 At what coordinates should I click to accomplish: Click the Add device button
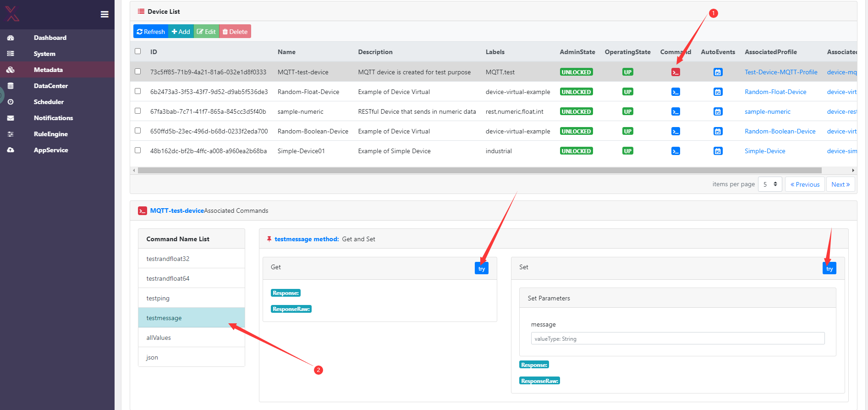click(x=181, y=32)
